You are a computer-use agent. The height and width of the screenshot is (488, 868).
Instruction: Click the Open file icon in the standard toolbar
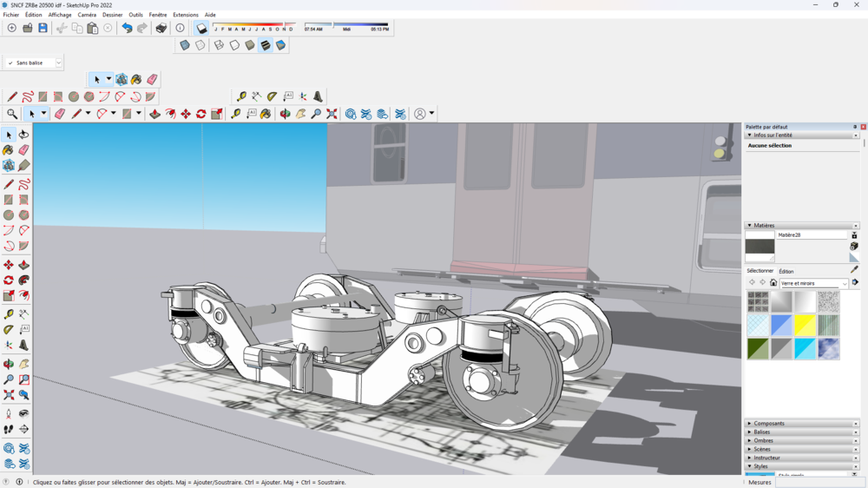[x=27, y=28]
